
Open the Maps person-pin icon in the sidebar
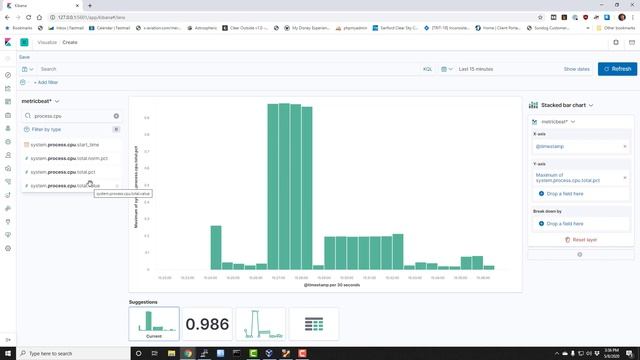pos(8,129)
